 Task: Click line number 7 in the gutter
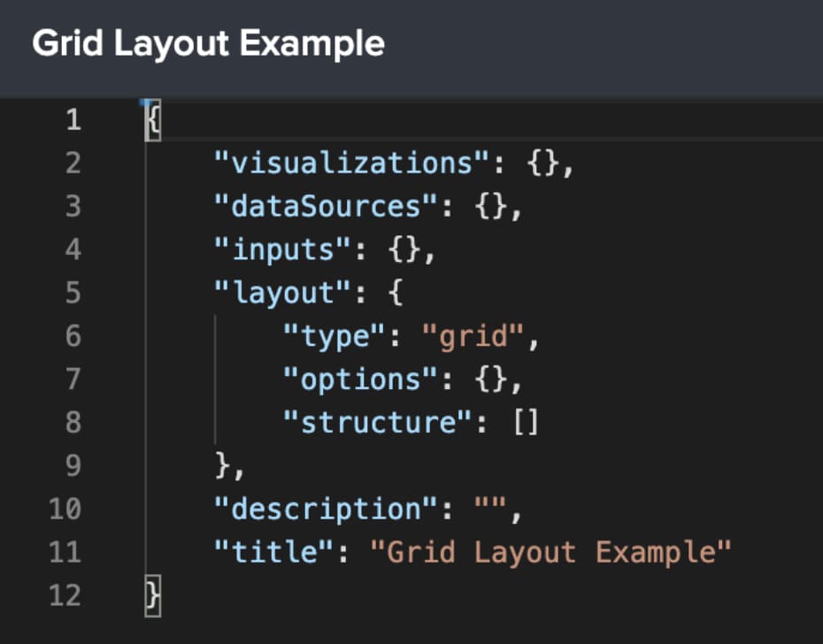click(73, 379)
